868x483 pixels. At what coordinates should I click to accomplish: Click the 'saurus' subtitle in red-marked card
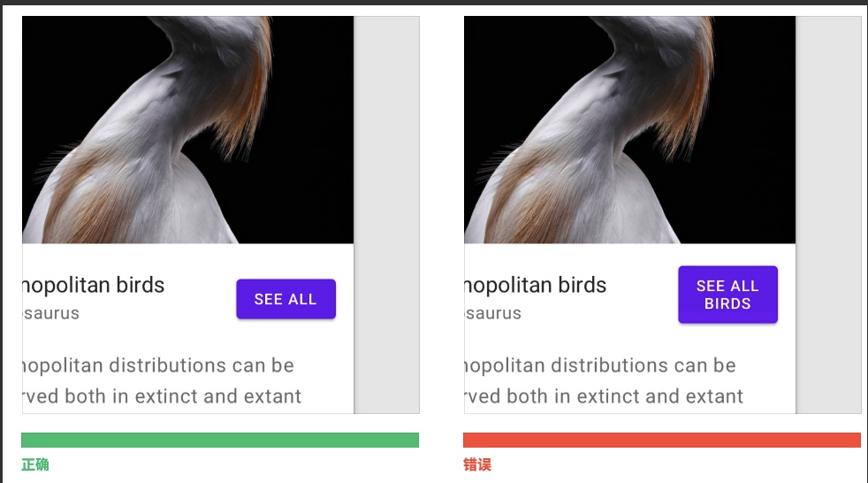click(492, 313)
